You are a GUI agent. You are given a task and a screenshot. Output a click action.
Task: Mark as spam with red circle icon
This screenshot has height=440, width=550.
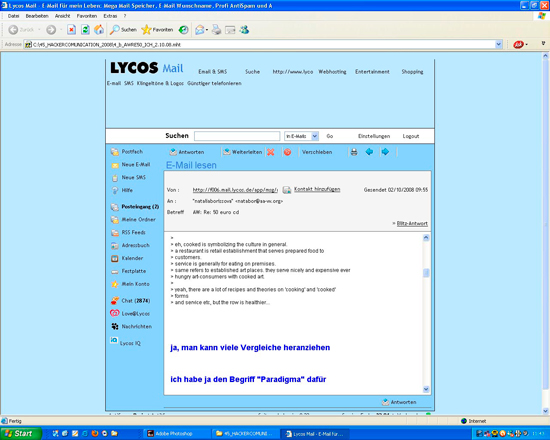pyautogui.click(x=287, y=152)
